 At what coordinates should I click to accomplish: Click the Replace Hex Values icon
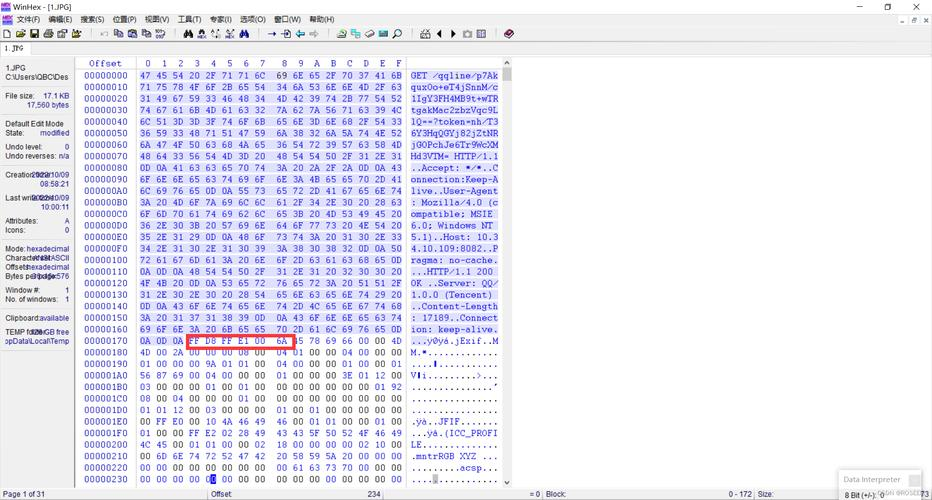pyautogui.click(x=230, y=34)
